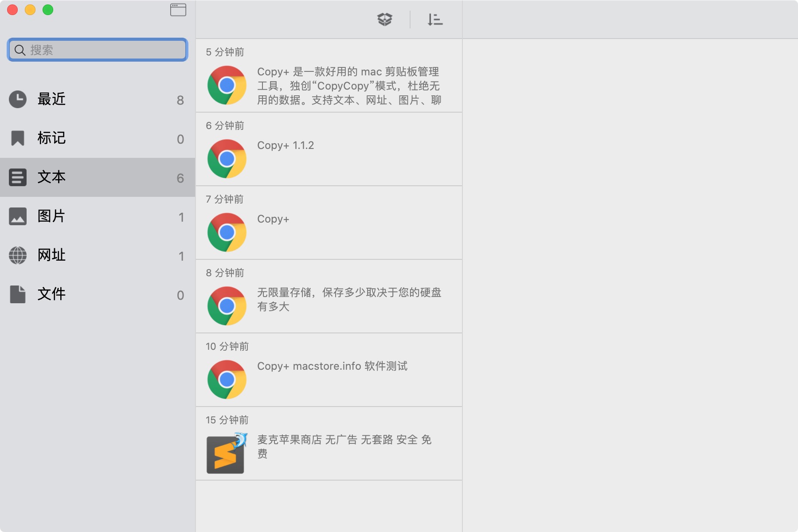Open the 最近 category label
798x532 pixels.
[x=51, y=99]
